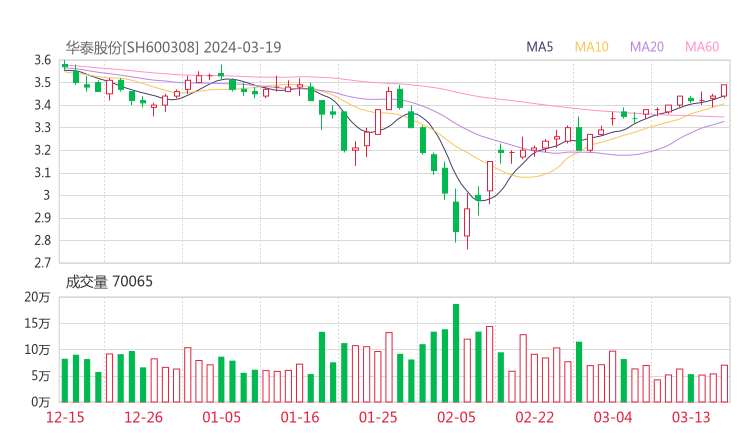Click the 3.6 price axis label

[42, 60]
